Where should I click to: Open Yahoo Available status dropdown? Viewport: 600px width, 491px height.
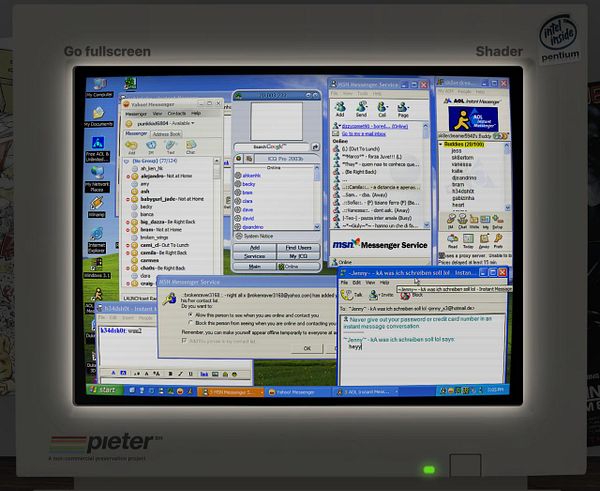193,123
